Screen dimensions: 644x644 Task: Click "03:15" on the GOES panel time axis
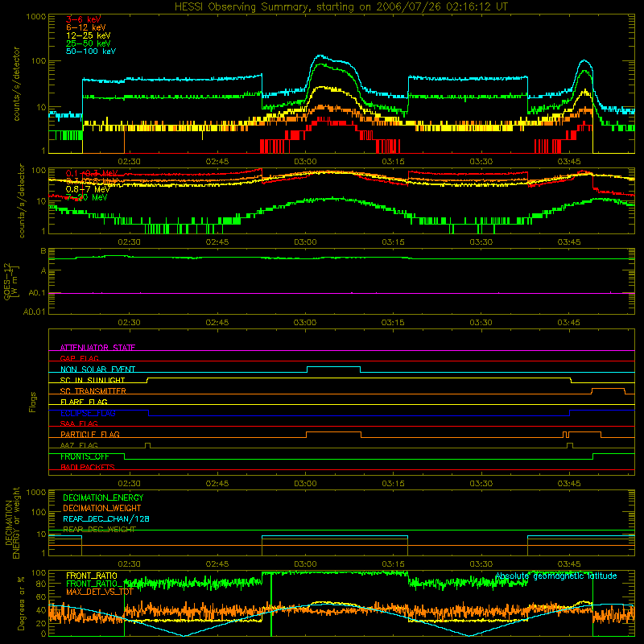pos(393,323)
